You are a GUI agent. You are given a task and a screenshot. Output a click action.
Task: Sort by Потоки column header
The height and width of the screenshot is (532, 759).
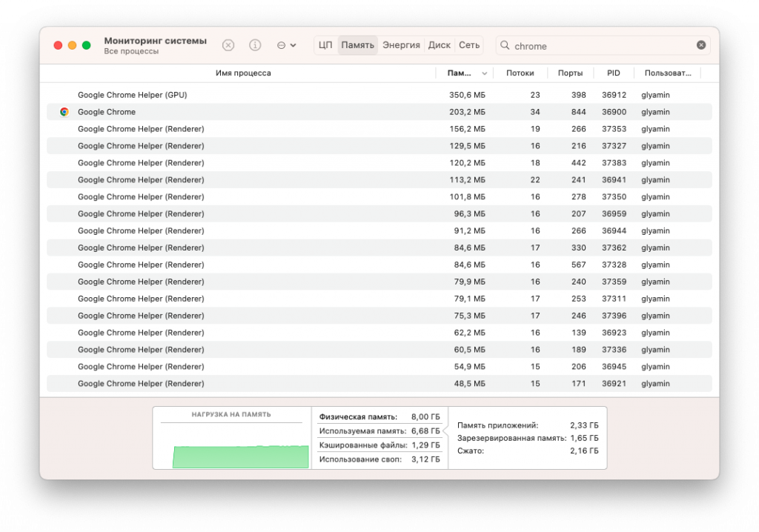(x=520, y=73)
